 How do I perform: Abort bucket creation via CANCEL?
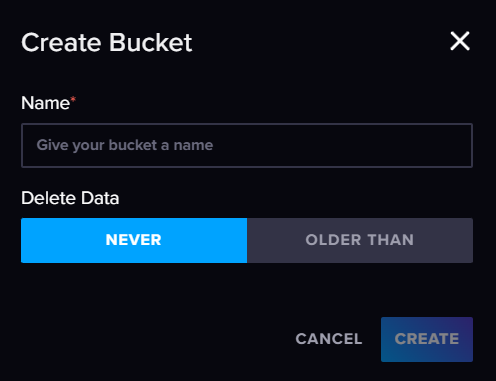329,339
